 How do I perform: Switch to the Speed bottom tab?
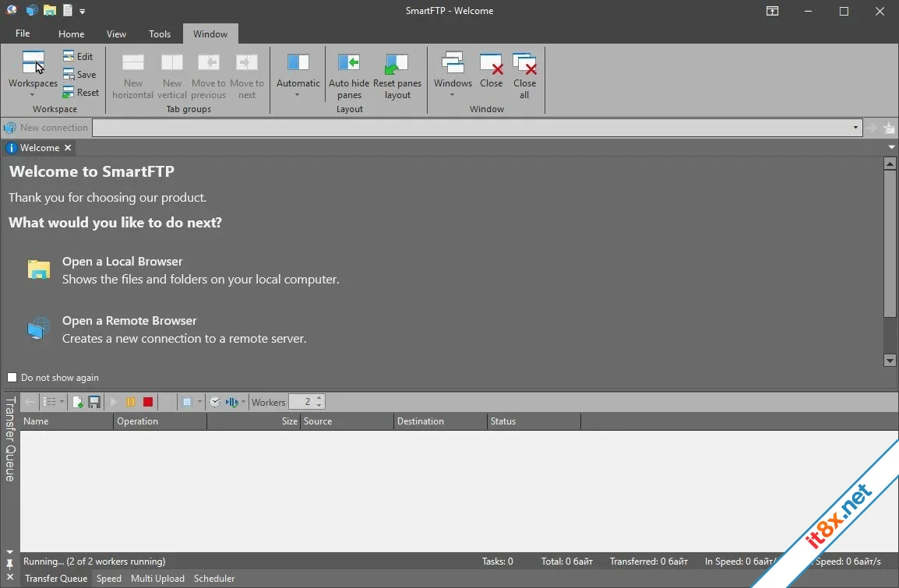click(x=109, y=578)
